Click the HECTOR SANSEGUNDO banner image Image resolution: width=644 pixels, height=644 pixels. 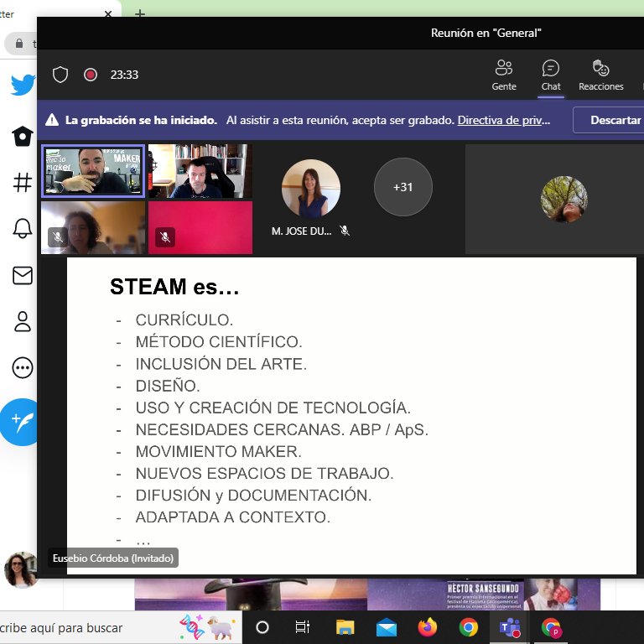pyautogui.click(x=483, y=595)
